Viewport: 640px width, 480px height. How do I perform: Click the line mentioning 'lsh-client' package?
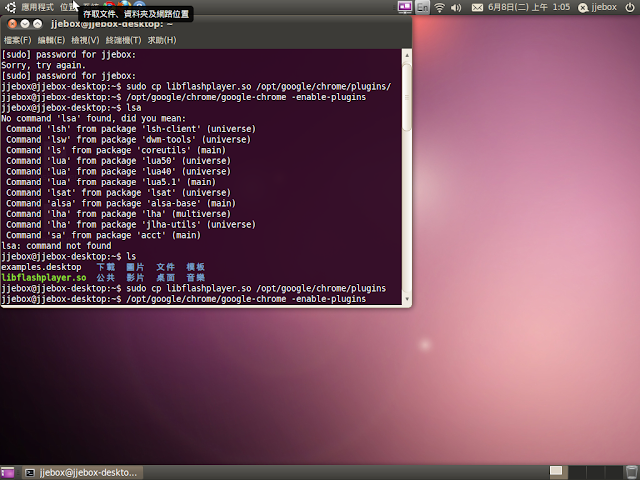point(131,129)
